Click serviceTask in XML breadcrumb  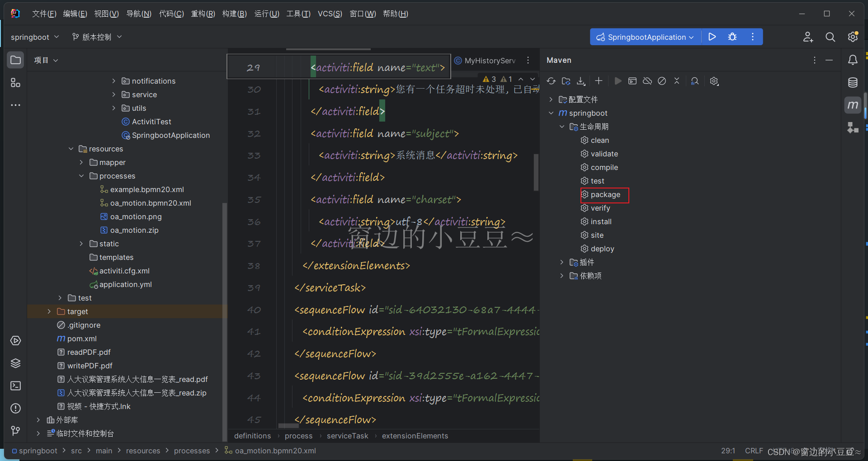(x=347, y=436)
